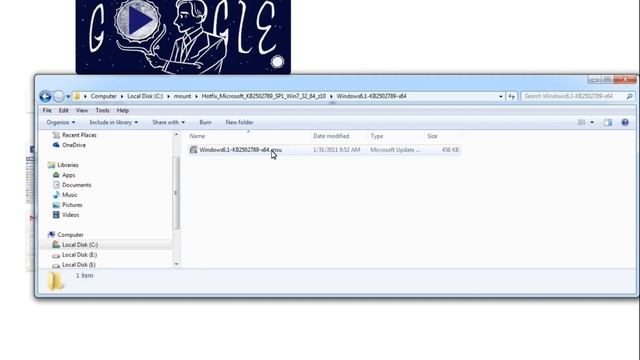
Task: Open the view options dropdown arrow
Action: (592, 122)
